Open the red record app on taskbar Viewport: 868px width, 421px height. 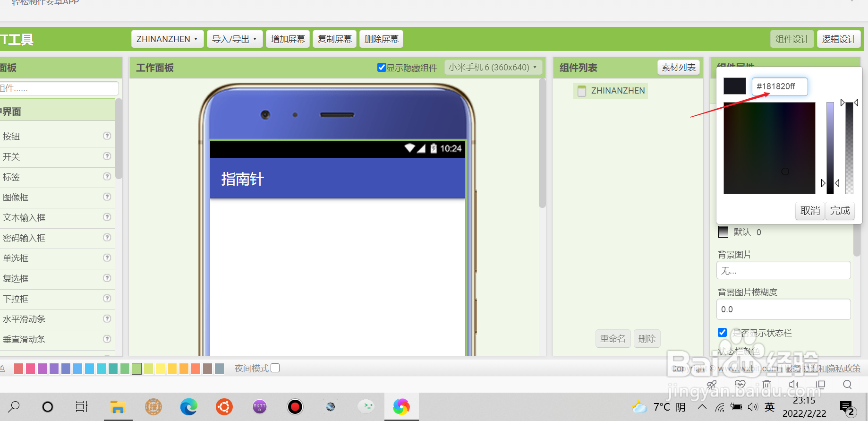pyautogui.click(x=295, y=407)
